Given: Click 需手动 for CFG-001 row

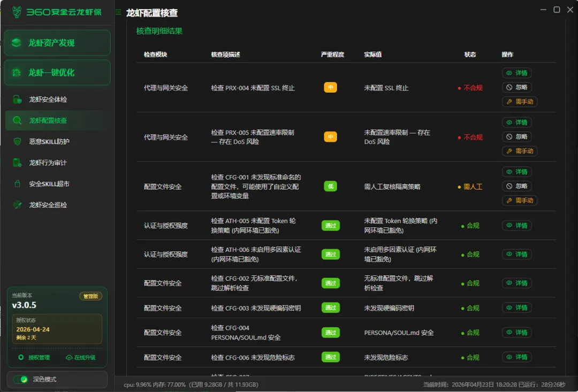Looking at the screenshot, I should pos(520,201).
